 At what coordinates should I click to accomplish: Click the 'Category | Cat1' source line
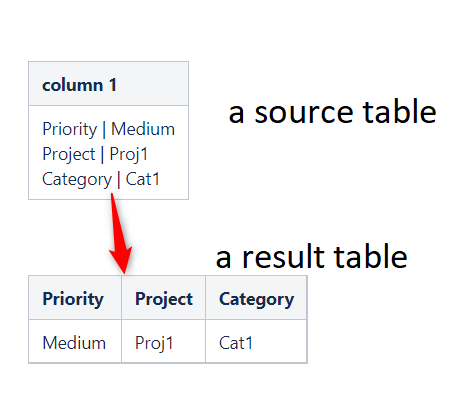(101, 179)
